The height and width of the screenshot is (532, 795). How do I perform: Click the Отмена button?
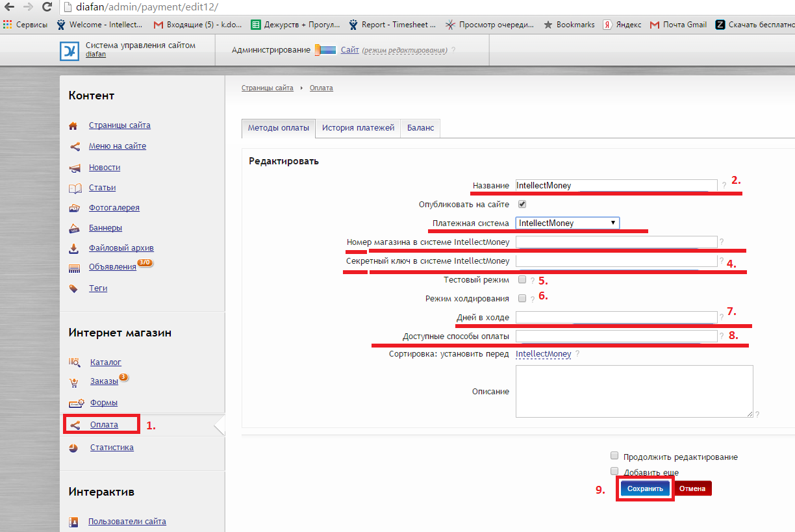(x=692, y=488)
